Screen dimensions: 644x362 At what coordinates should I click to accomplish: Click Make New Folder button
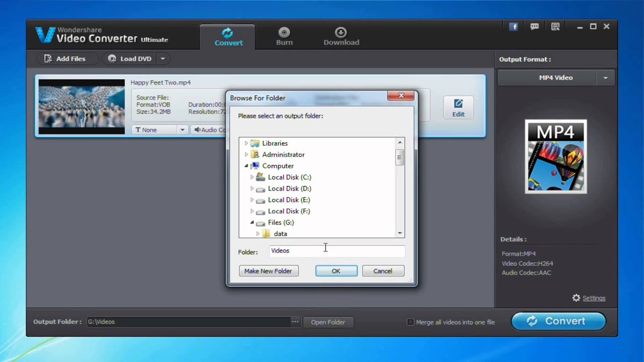tap(268, 271)
